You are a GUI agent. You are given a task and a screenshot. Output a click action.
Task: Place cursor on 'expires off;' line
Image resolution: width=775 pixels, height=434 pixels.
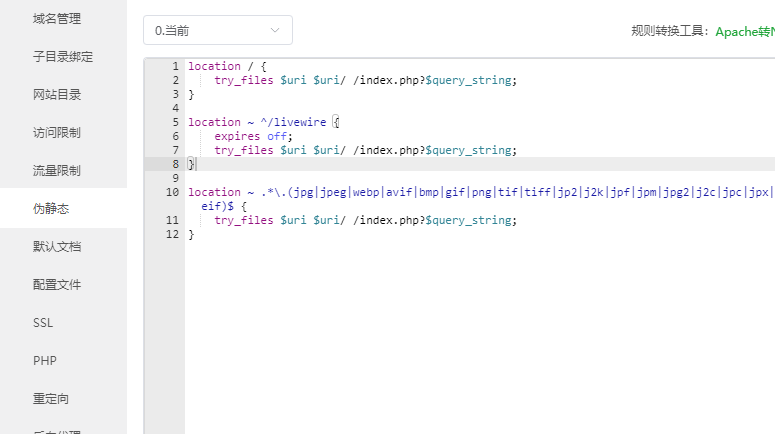click(254, 136)
